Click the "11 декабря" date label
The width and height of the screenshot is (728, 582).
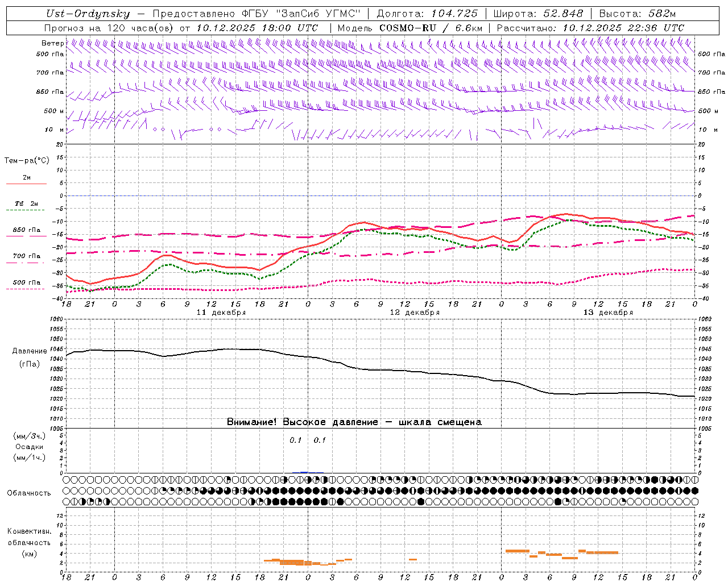click(x=221, y=313)
